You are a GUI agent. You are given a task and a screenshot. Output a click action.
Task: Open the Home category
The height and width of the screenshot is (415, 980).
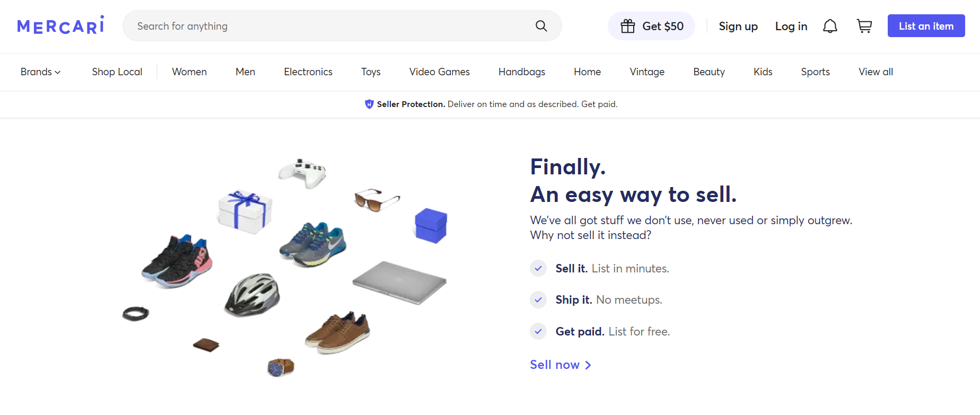(x=587, y=72)
